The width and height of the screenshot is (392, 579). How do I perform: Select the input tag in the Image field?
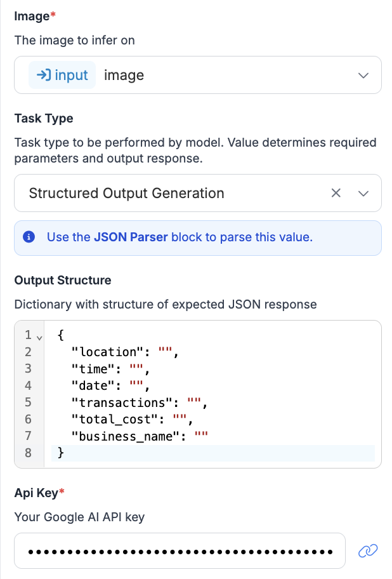(x=62, y=75)
